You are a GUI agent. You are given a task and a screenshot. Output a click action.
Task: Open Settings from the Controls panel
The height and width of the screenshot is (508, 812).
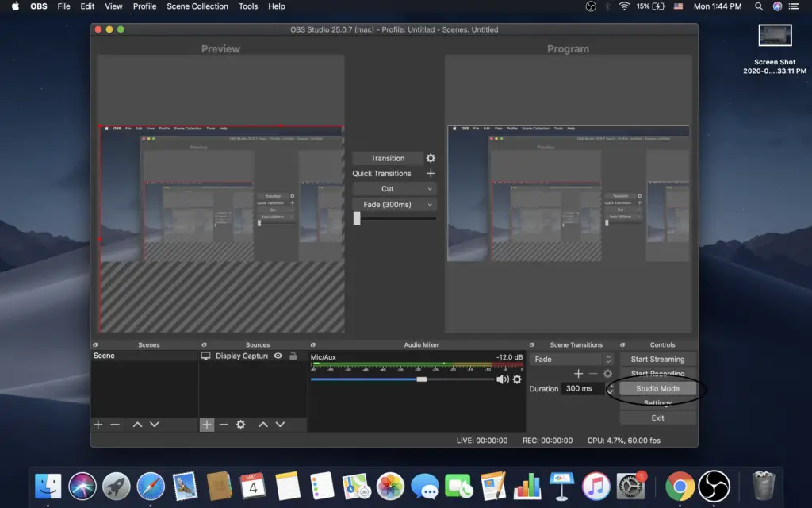tap(657, 402)
